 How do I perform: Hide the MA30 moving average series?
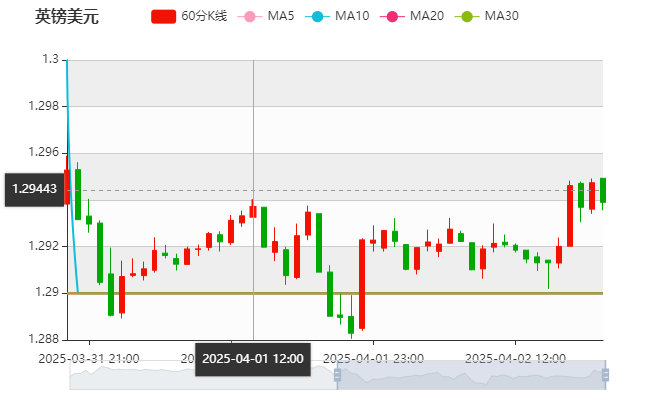point(501,16)
